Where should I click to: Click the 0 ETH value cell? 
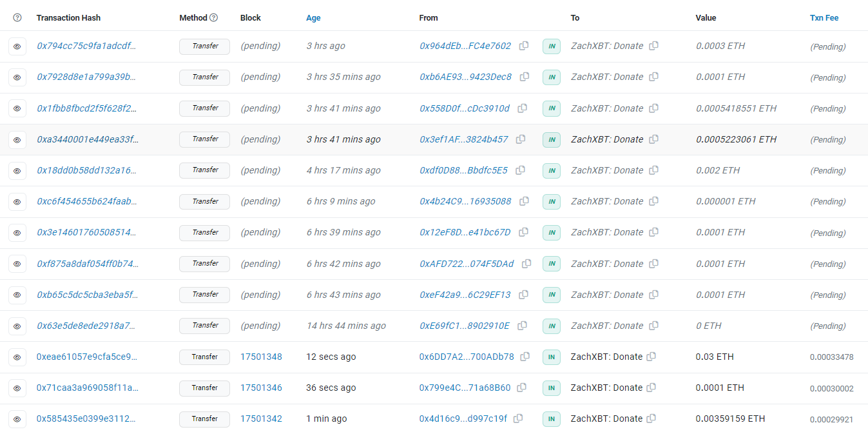click(709, 326)
